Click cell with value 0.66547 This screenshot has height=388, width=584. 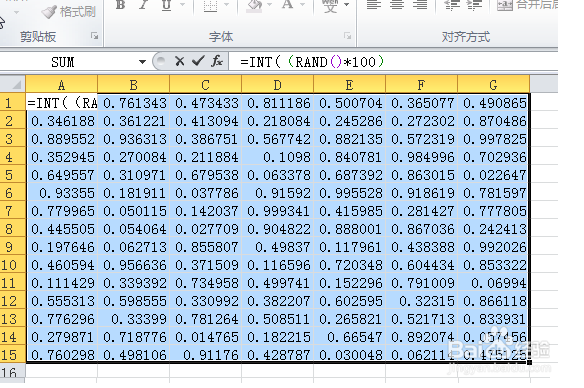click(x=349, y=337)
